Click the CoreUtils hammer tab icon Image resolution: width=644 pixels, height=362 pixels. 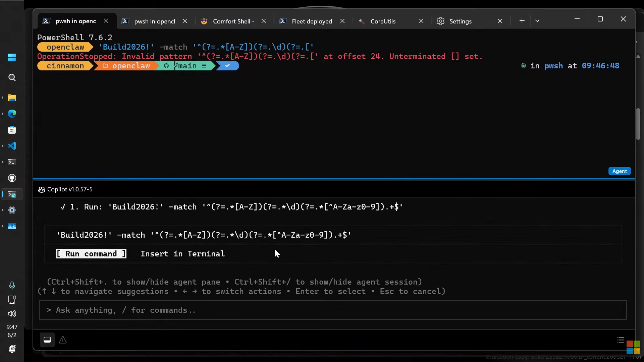point(362,21)
